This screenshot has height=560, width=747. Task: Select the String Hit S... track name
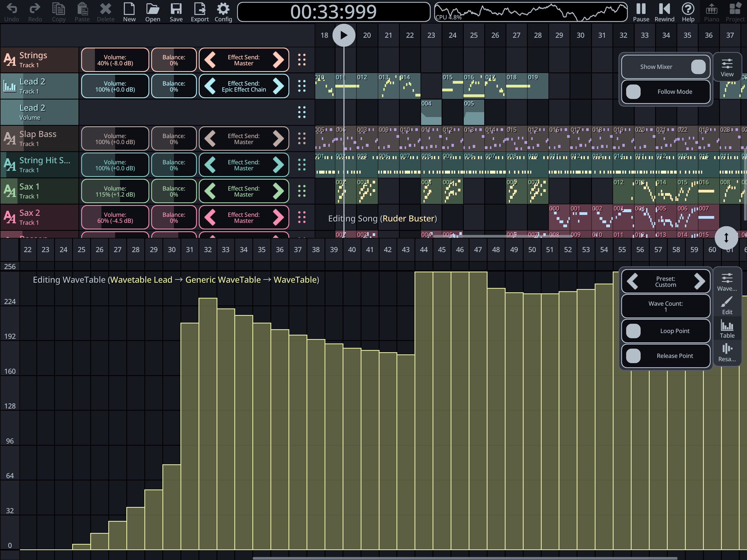(x=45, y=160)
